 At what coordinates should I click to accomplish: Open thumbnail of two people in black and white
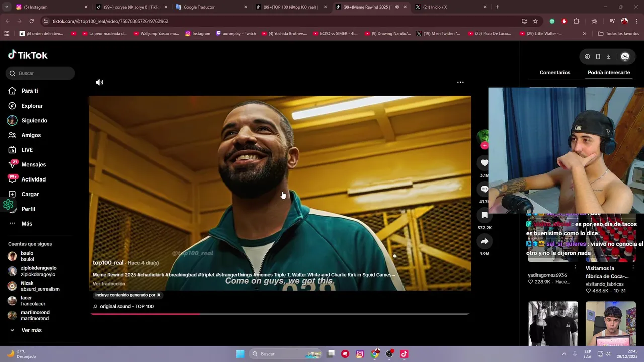pos(553,324)
